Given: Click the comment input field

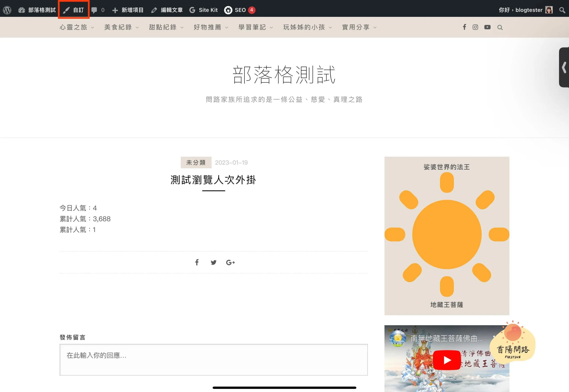Looking at the screenshot, I should (213, 359).
